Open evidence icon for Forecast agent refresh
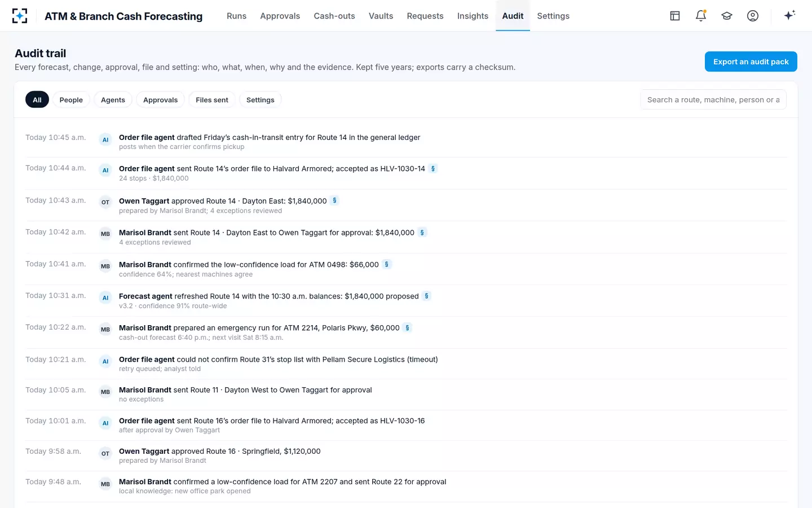This screenshot has height=508, width=812. tap(426, 296)
